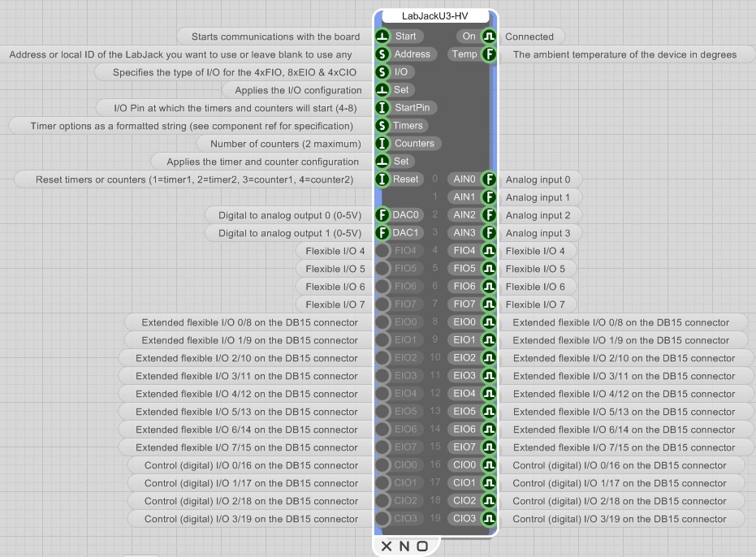This screenshot has height=557, width=756.
Task: Click the CIO1 output connector
Action: 490,483
